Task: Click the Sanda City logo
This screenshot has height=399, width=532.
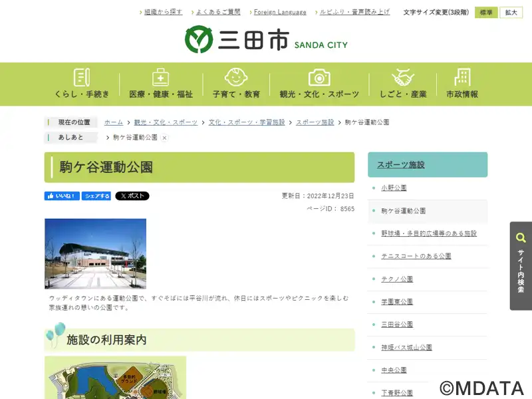Action: click(x=267, y=39)
